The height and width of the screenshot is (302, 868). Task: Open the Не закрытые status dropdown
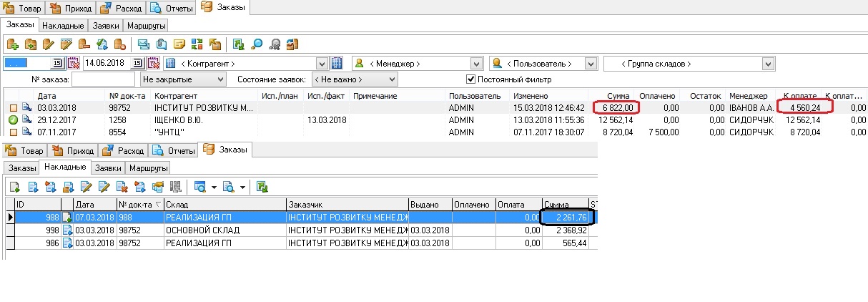220,79
